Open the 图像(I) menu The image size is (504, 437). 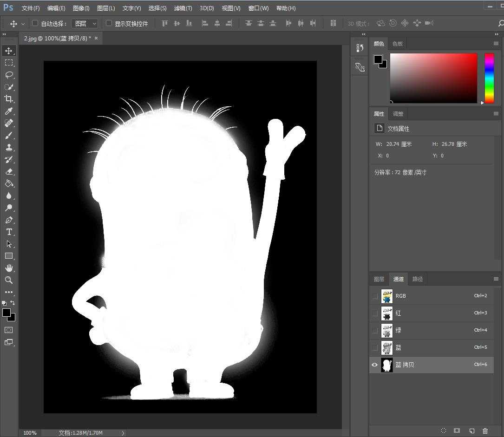(x=81, y=8)
